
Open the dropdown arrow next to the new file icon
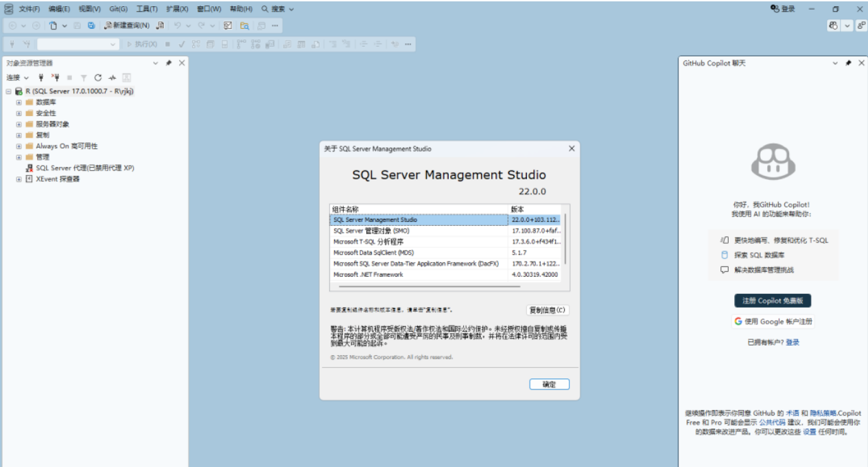point(64,25)
